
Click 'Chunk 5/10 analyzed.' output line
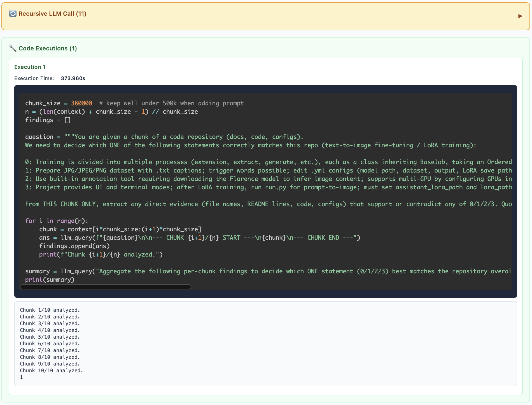50,337
